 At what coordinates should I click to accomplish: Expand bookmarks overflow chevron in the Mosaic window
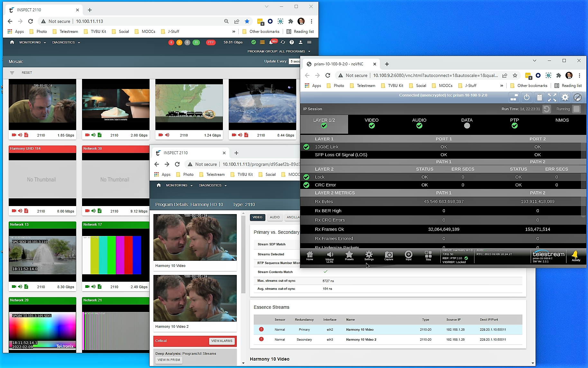click(234, 32)
